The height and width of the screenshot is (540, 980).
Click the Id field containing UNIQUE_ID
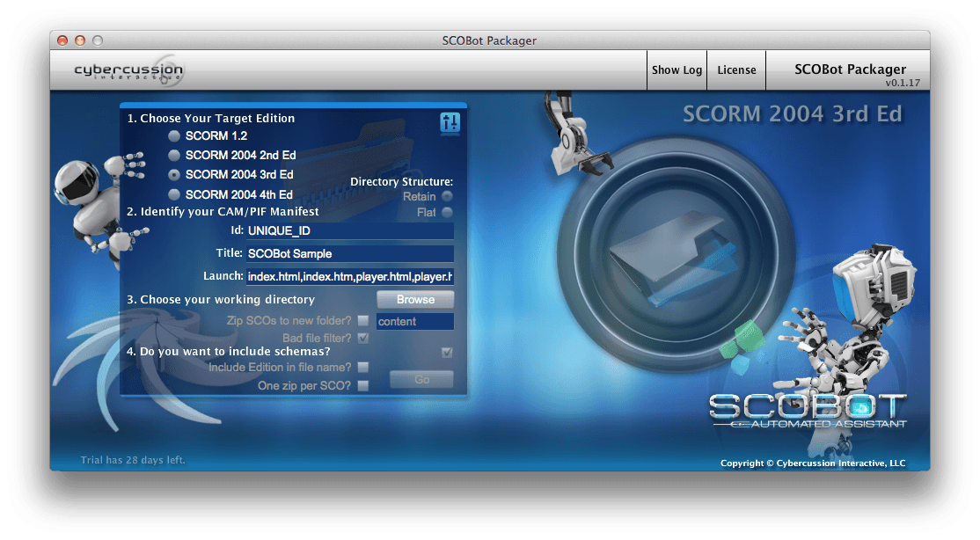pos(350,230)
